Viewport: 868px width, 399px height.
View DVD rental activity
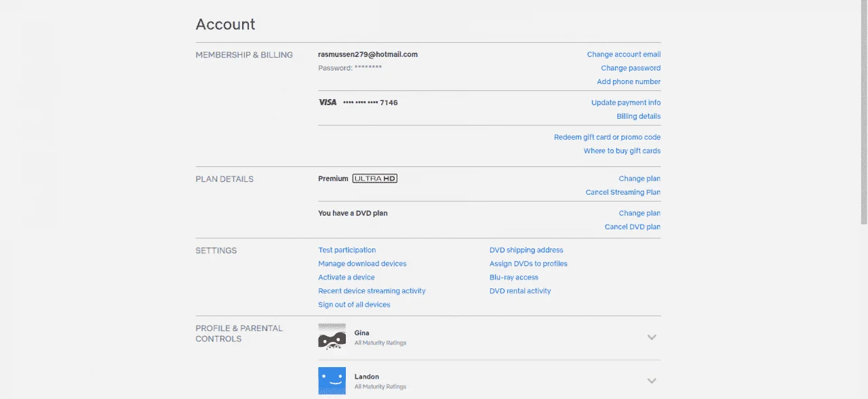coord(520,290)
